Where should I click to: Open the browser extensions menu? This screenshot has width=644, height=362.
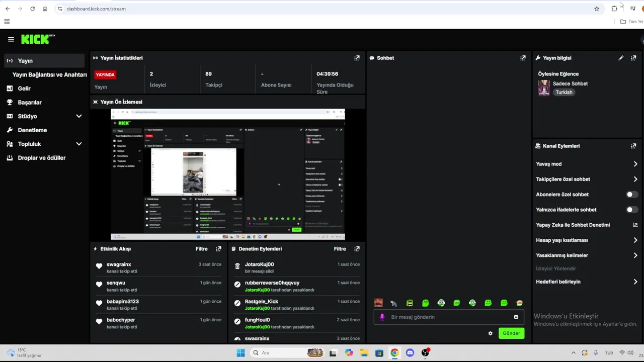614,9
